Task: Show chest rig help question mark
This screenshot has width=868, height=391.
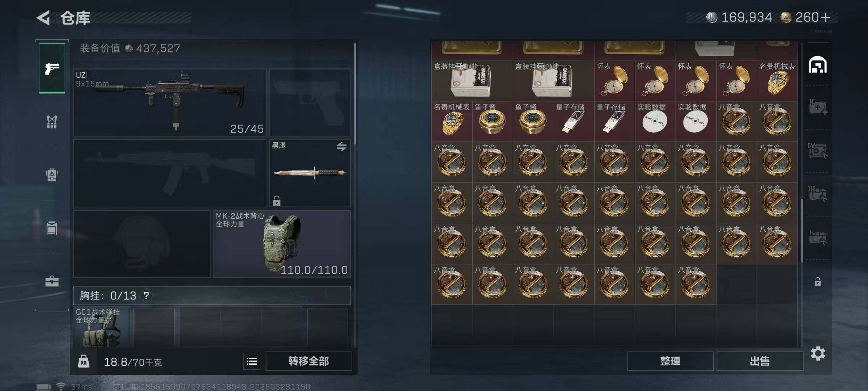Action: 146,296
